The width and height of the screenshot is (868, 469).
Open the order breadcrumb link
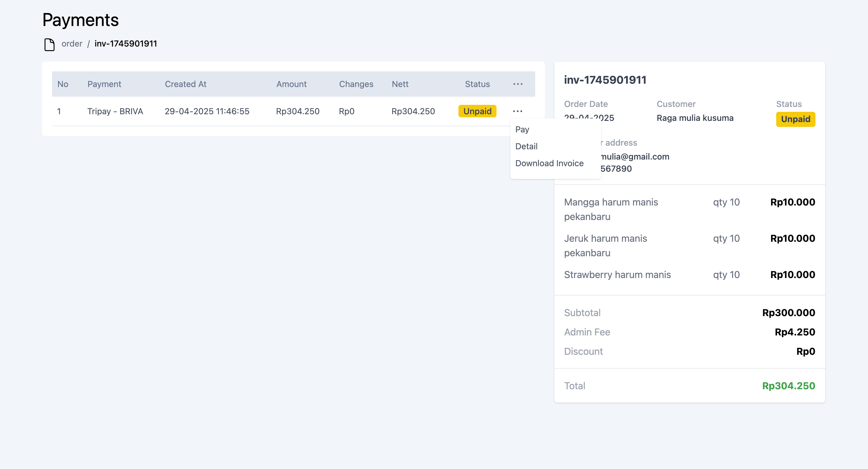tap(72, 44)
